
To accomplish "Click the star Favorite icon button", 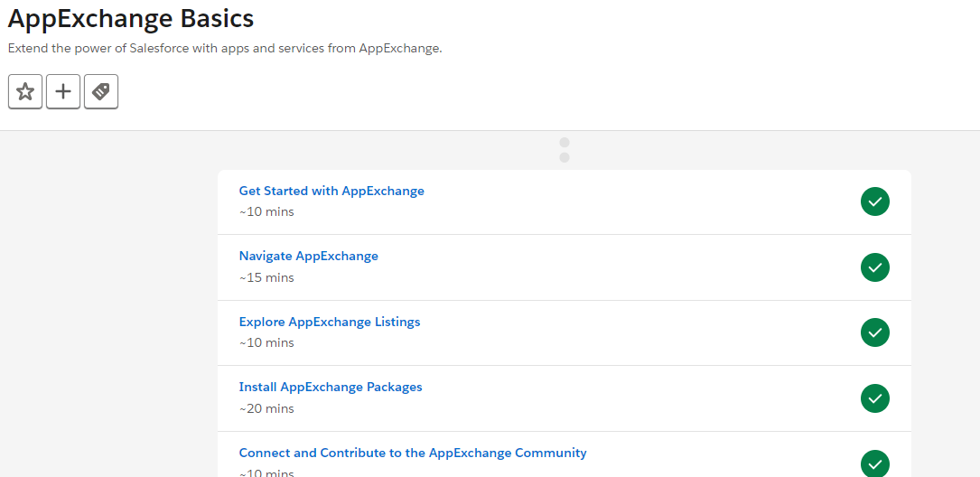I will (x=25, y=92).
